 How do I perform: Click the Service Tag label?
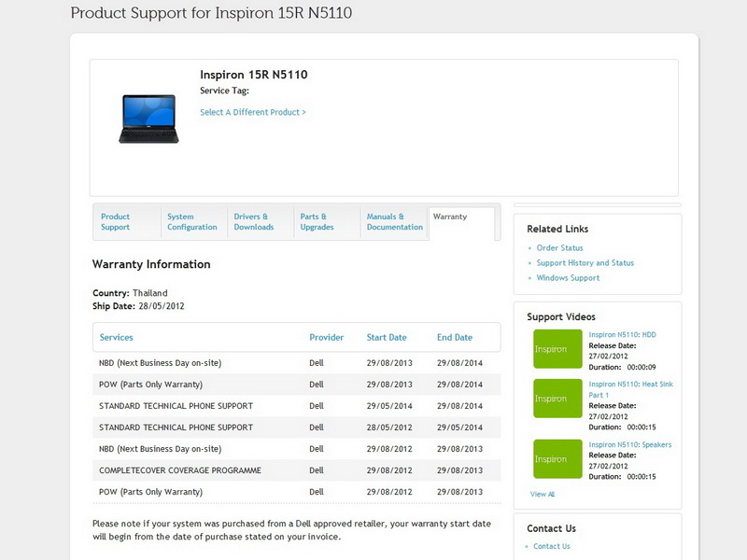click(x=224, y=91)
